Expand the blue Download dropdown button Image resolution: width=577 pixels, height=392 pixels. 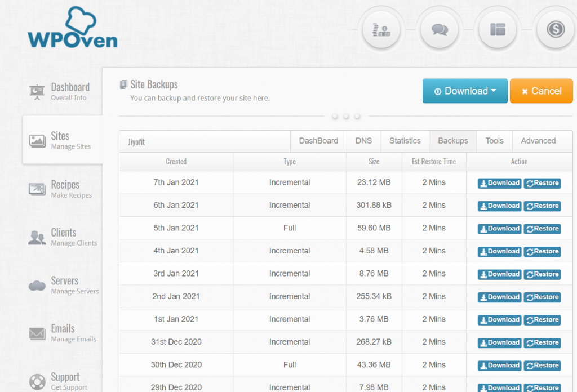465,91
